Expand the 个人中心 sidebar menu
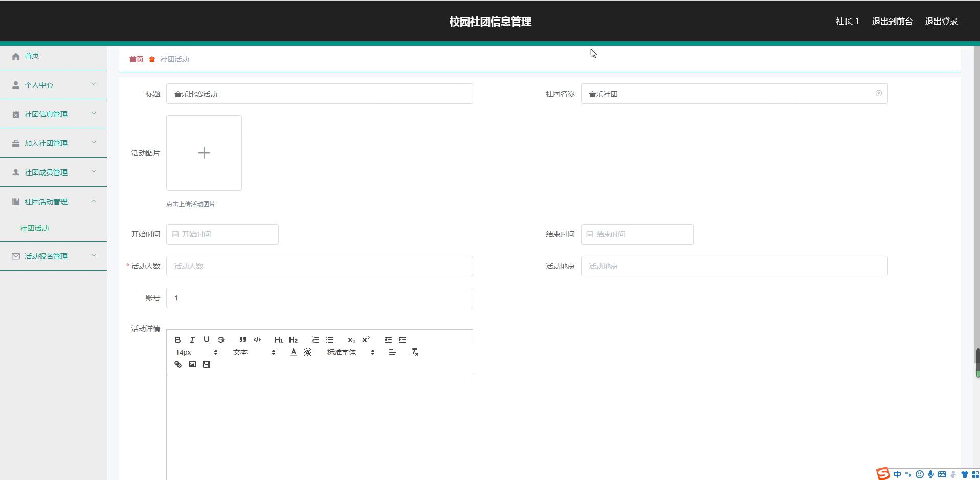 pyautogui.click(x=54, y=85)
